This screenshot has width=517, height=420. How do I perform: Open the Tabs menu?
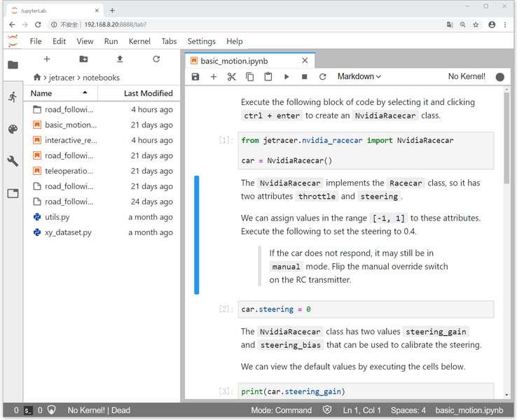pos(169,41)
